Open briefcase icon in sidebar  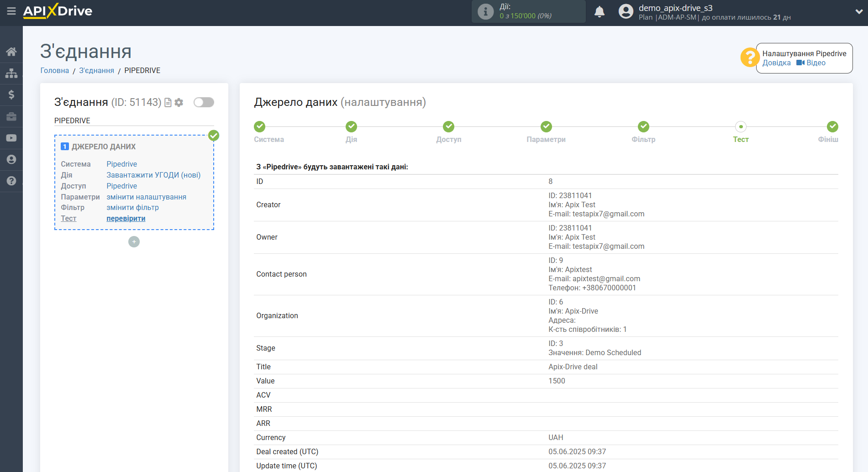click(x=11, y=116)
